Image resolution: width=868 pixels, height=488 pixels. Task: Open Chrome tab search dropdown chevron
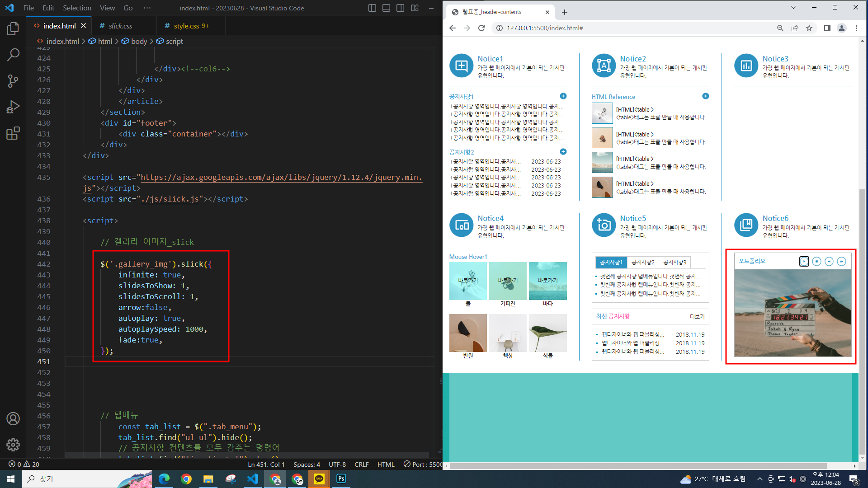tap(793, 8)
